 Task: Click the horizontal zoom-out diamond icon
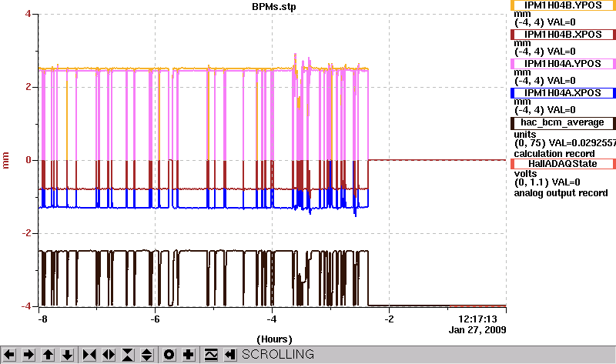[x=109, y=355]
